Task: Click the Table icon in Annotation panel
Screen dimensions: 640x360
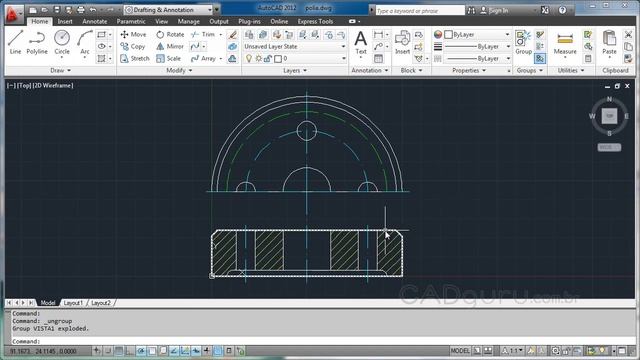Action: coord(378,58)
